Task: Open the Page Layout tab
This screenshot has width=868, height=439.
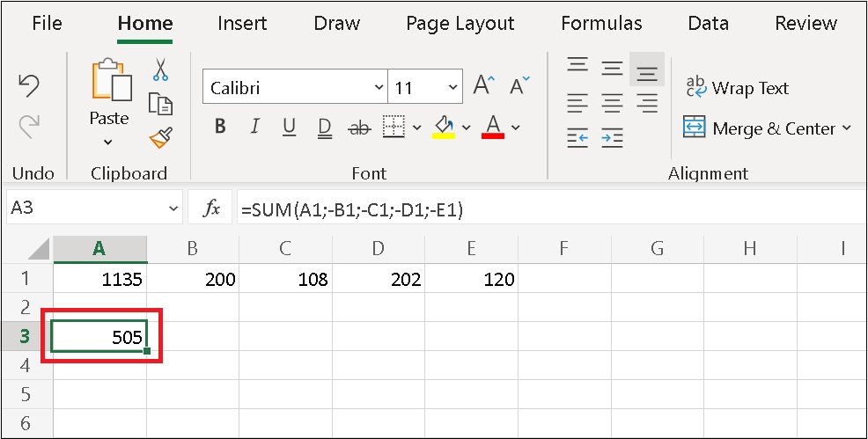Action: pyautogui.click(x=460, y=24)
